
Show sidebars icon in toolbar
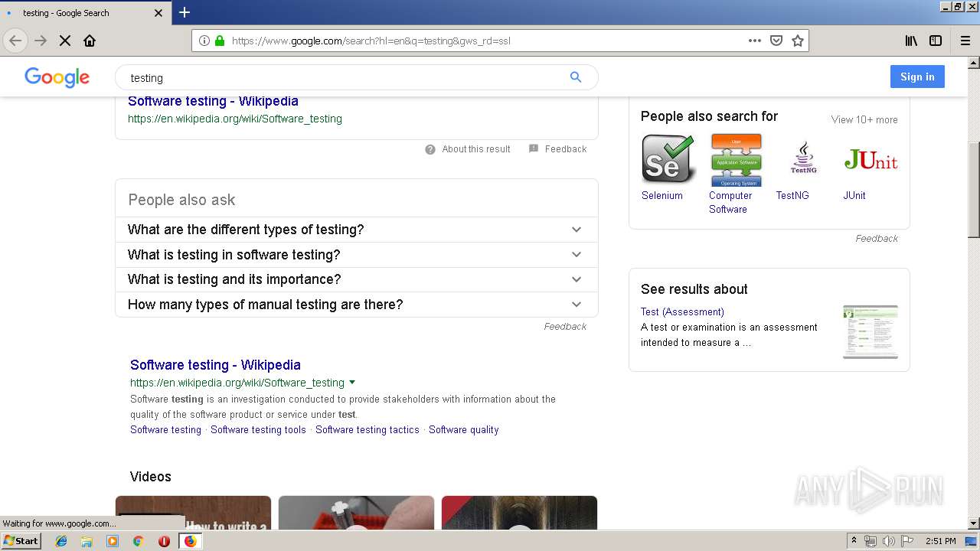[936, 41]
